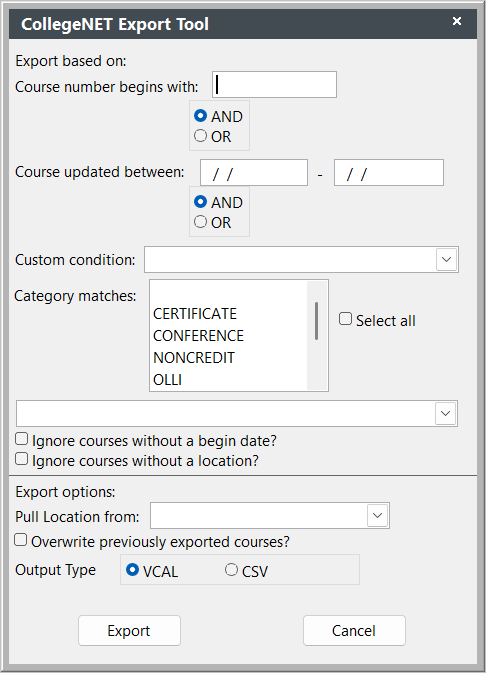Enable Ignore courses without a begin date
The height and width of the screenshot is (673, 486).
[x=21, y=439]
